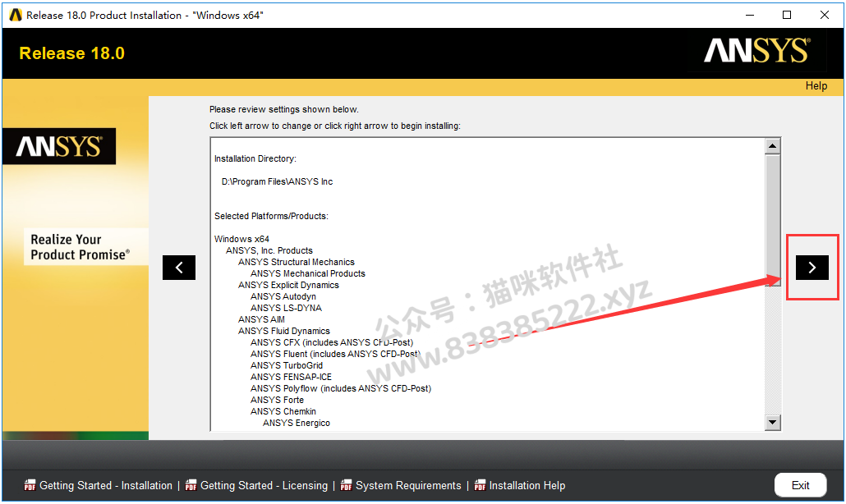This screenshot has width=846, height=504.
Task: Select 'ANSYS TurboGrid' row
Action: point(287,365)
